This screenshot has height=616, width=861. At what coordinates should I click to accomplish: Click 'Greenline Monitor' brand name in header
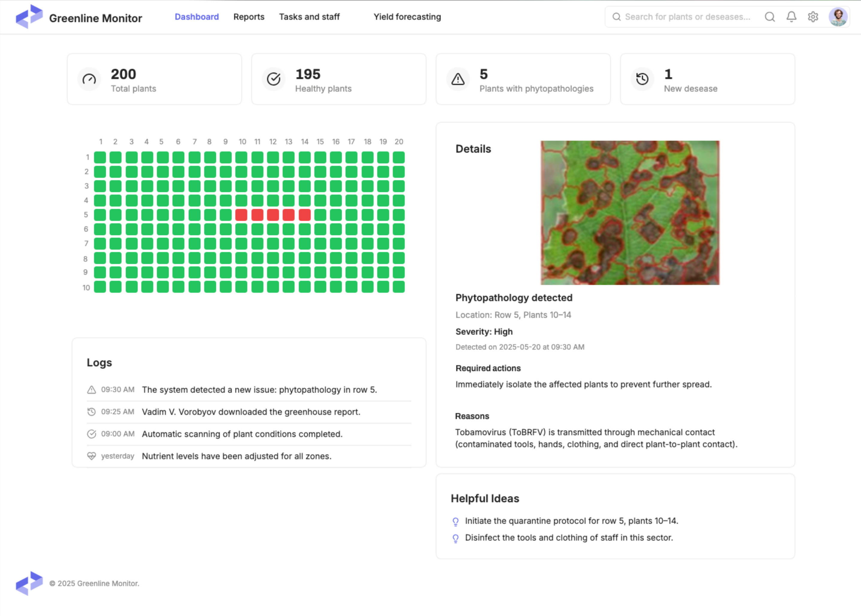pos(96,18)
